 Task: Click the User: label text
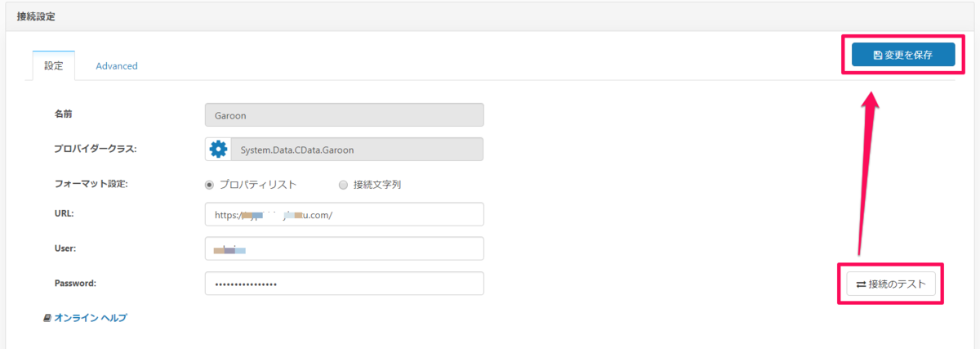[x=65, y=248]
